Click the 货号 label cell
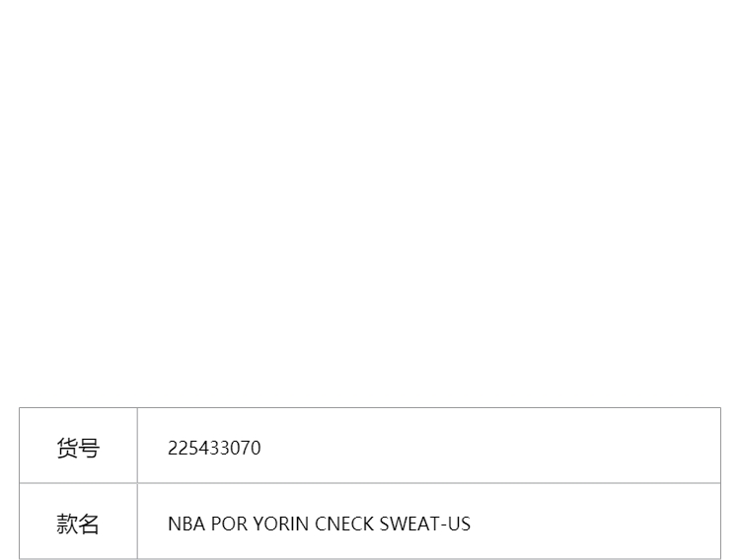740x560 pixels. point(78,446)
